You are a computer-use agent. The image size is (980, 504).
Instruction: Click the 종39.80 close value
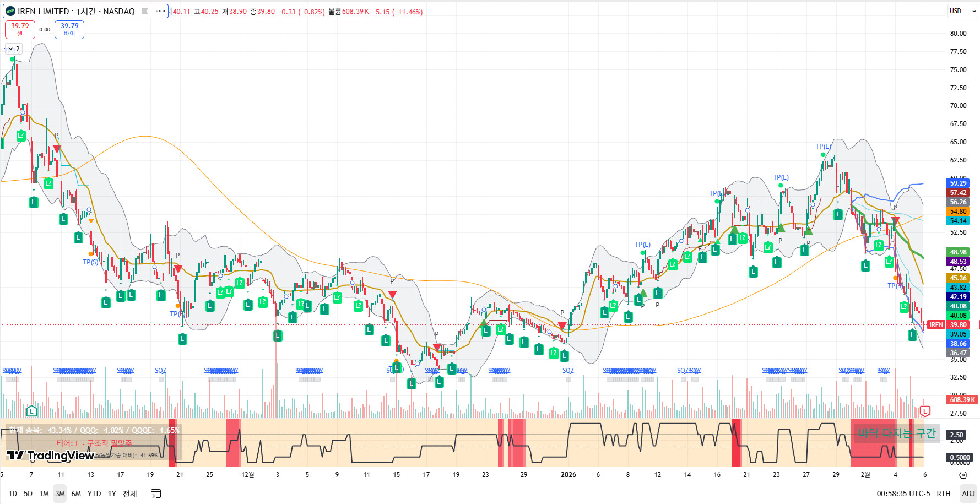coord(262,12)
